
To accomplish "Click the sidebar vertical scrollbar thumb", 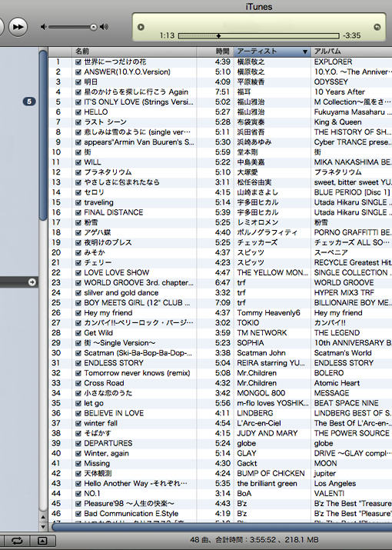I will point(43,135).
